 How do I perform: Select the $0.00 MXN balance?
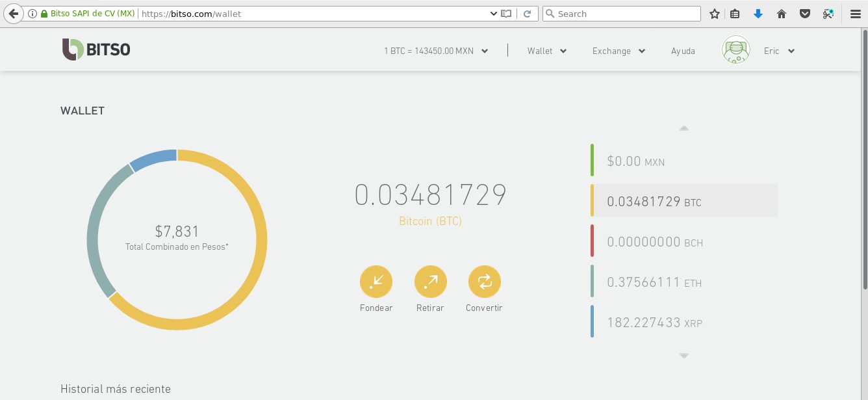(684, 161)
